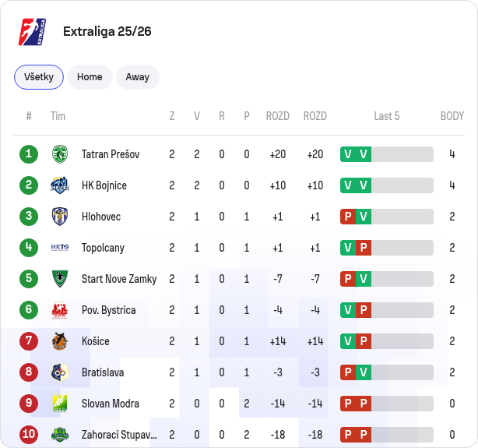Screen dimensions: 478x448
Task: Click the Extraliga 25/26 title
Action: click(x=107, y=31)
